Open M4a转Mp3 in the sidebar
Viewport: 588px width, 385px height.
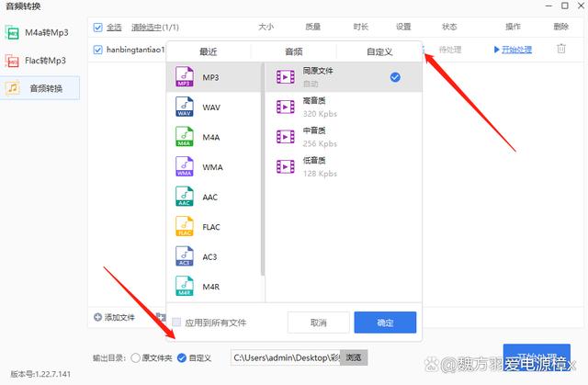click(42, 33)
